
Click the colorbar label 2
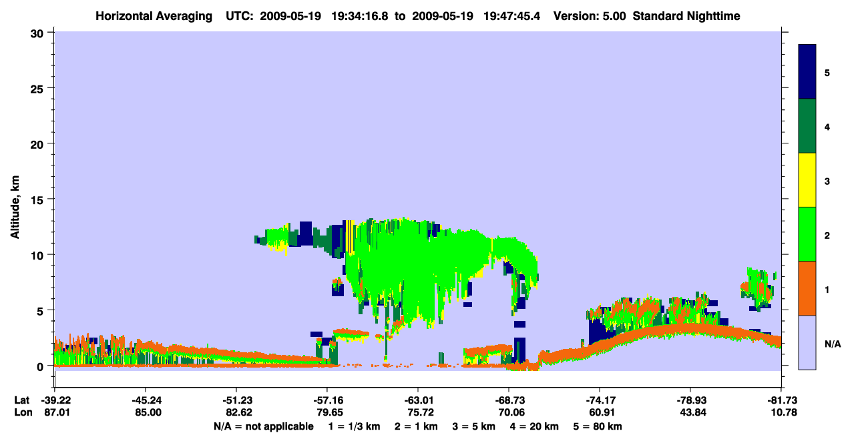coord(827,235)
